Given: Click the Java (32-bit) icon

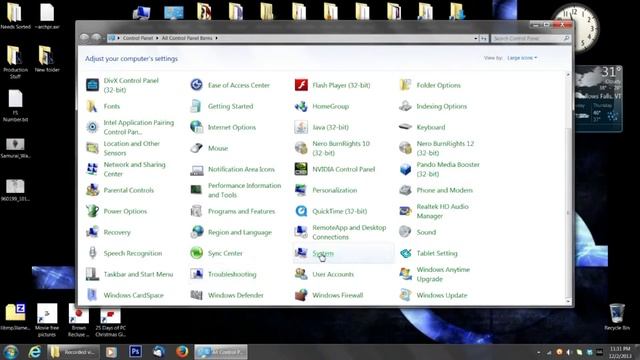Looking at the screenshot, I should tap(301, 127).
